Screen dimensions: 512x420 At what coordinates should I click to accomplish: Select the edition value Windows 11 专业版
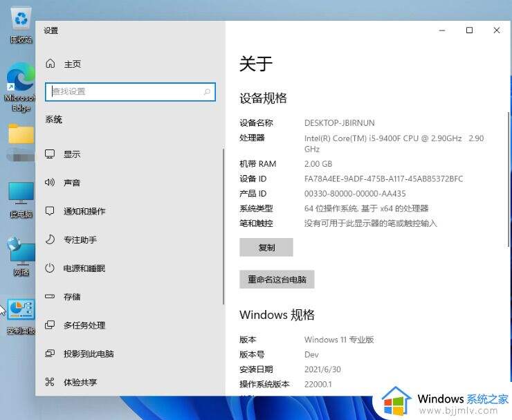pyautogui.click(x=339, y=340)
